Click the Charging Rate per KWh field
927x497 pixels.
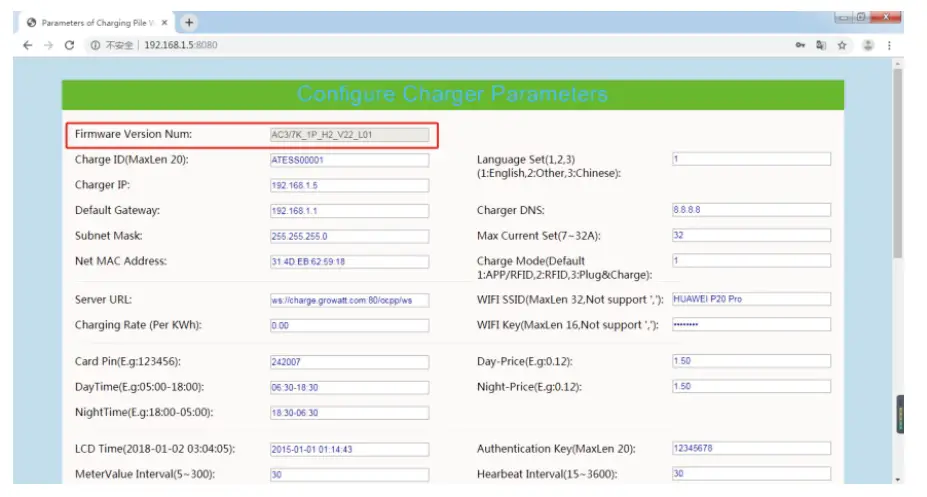[x=349, y=326]
